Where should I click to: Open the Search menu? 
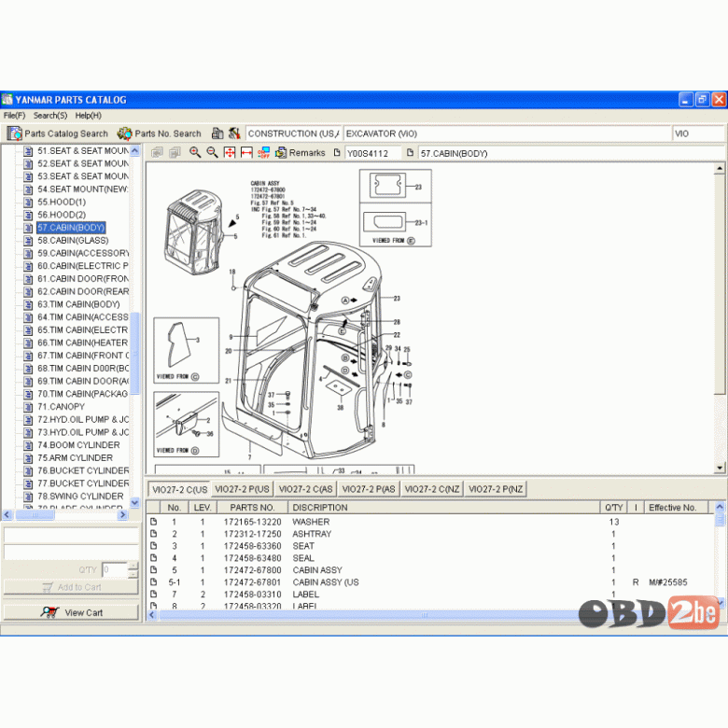click(50, 116)
